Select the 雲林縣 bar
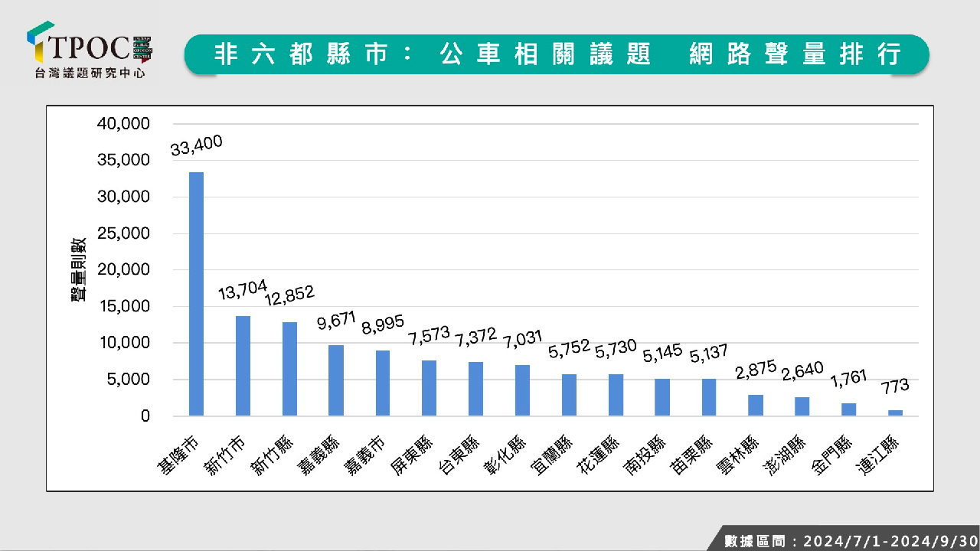980x551 pixels. coord(756,406)
